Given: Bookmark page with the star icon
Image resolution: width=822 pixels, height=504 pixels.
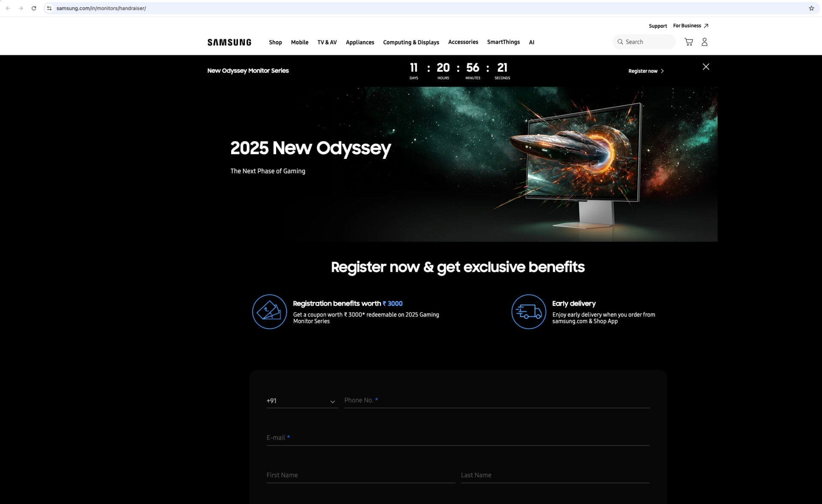Looking at the screenshot, I should (811, 8).
